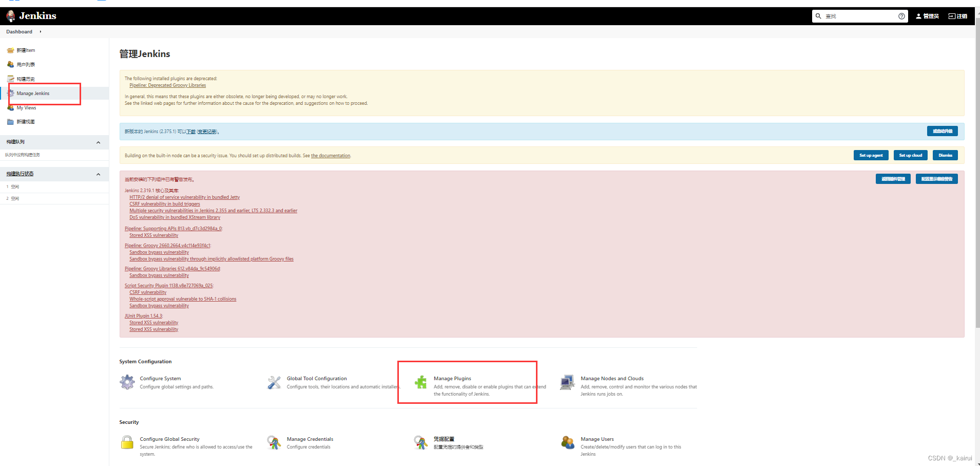Viewport: 980px width, 466px height.
Task: Open the Dashboard breadcrumb dropdown arrow
Action: (41, 32)
